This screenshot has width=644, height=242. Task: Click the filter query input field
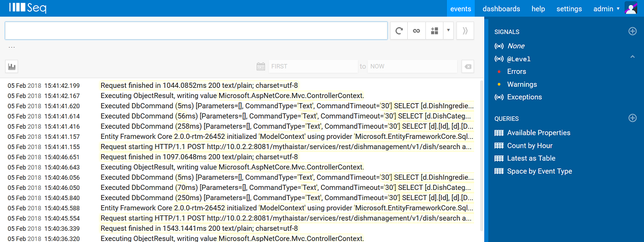(196, 31)
